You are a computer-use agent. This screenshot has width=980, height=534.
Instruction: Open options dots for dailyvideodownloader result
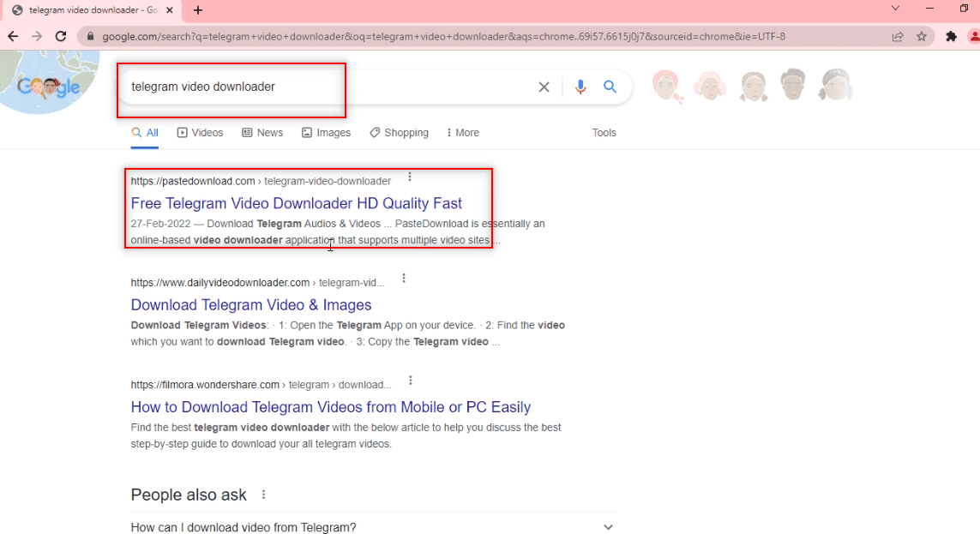404,278
